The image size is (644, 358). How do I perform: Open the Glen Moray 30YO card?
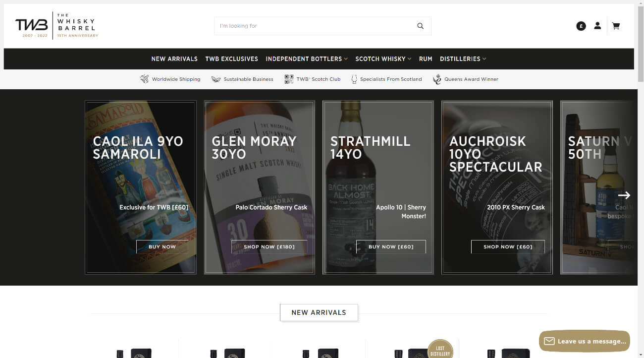[x=260, y=187]
